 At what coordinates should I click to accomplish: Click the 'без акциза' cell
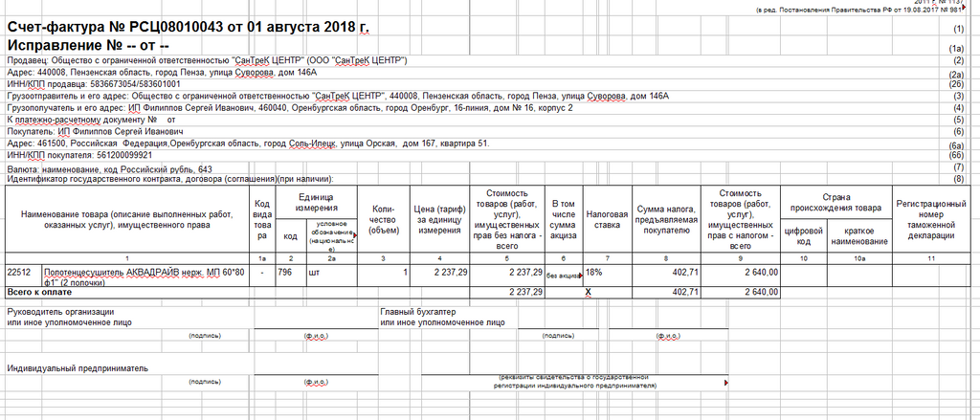[564, 276]
